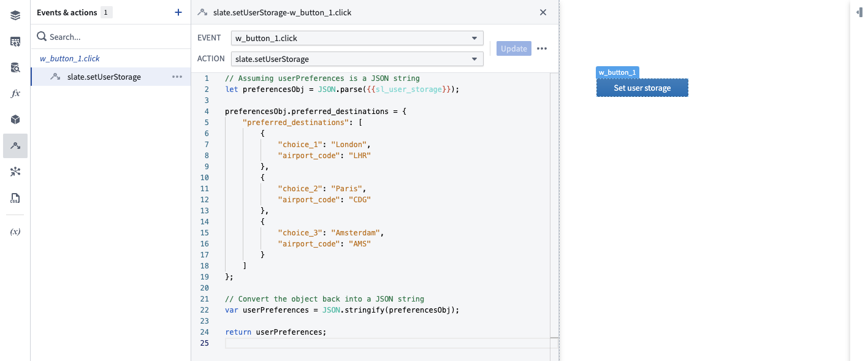Click the preferencesObj.preferred_destinations assignment line
This screenshot has width=868, height=361.
(316, 112)
